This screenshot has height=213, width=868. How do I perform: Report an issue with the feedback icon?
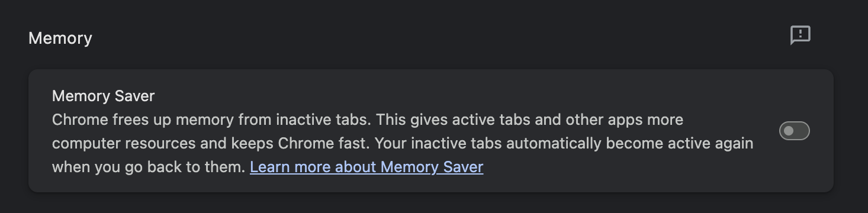(800, 35)
